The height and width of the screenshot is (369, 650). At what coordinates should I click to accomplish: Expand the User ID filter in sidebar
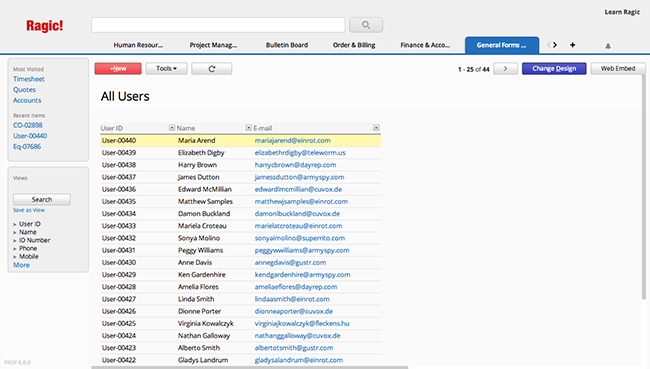pyautogui.click(x=15, y=224)
